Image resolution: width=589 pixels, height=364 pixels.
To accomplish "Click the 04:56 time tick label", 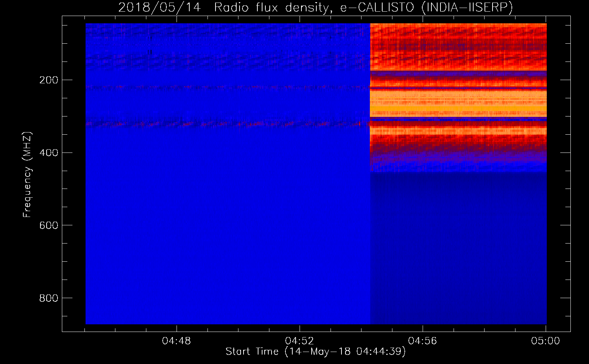I will click(423, 341).
